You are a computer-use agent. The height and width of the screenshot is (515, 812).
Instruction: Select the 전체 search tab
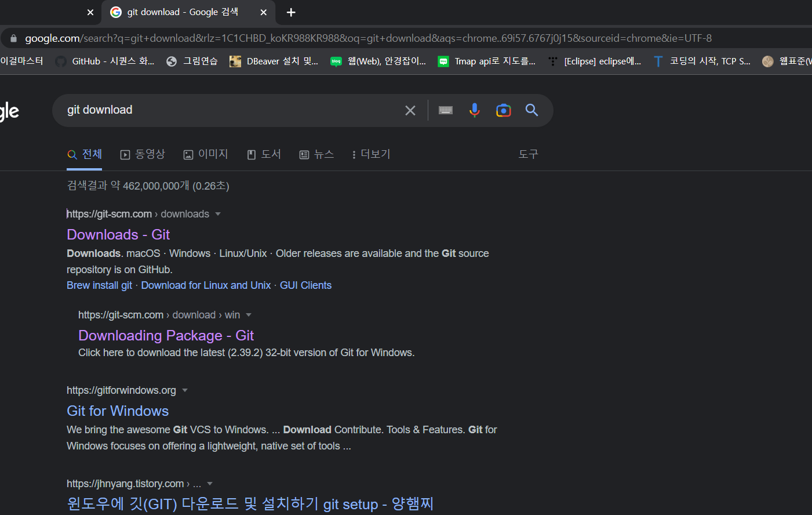(x=85, y=154)
